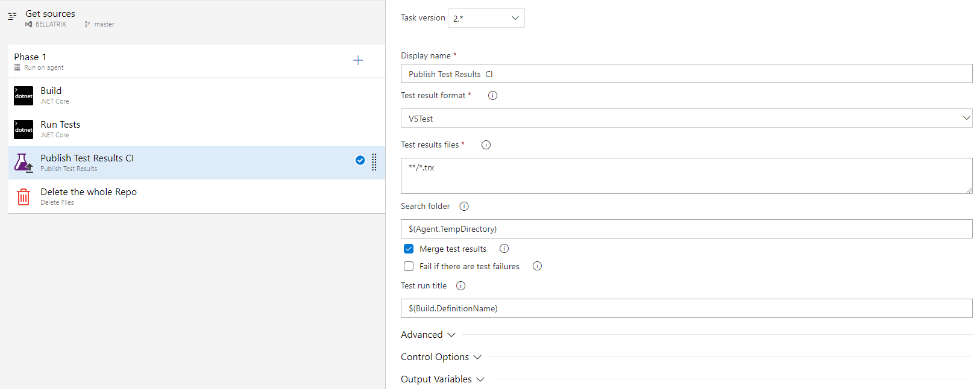This screenshot has height=389, width=980.
Task: Open the Test result format VSTest dropdown
Action: click(x=686, y=118)
